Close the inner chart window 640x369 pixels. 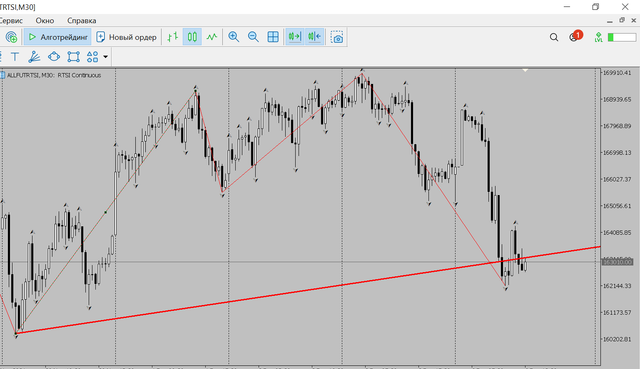[634, 20]
